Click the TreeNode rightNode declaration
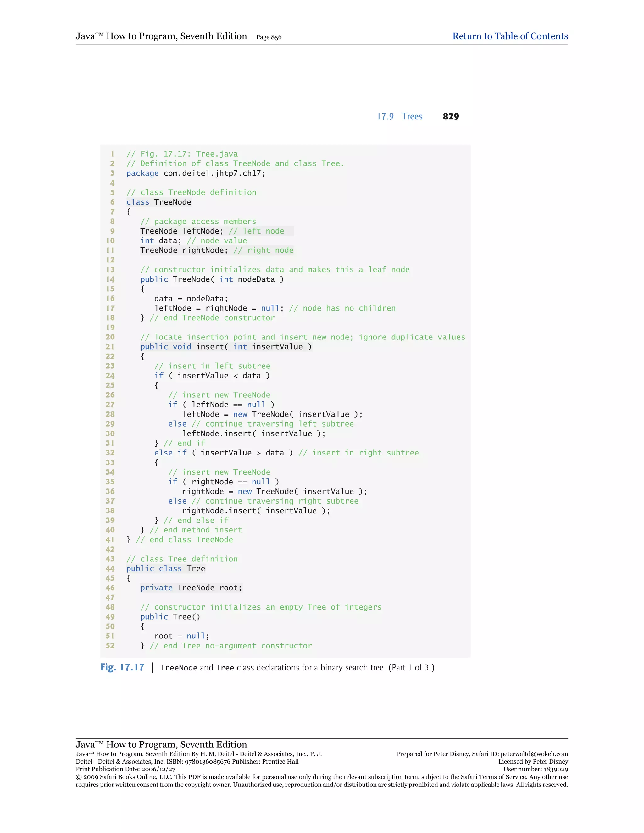Viewport: 644px width, 833px height. [184, 250]
